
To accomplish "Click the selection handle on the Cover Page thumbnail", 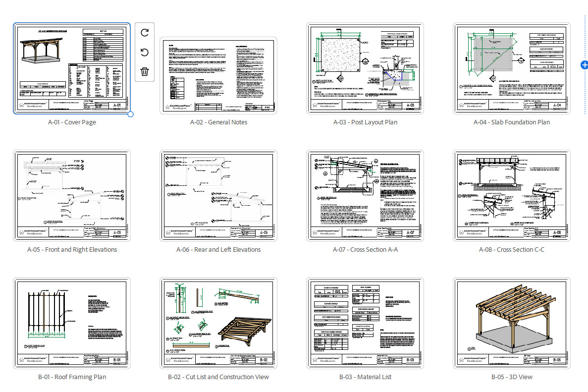I will (x=130, y=114).
